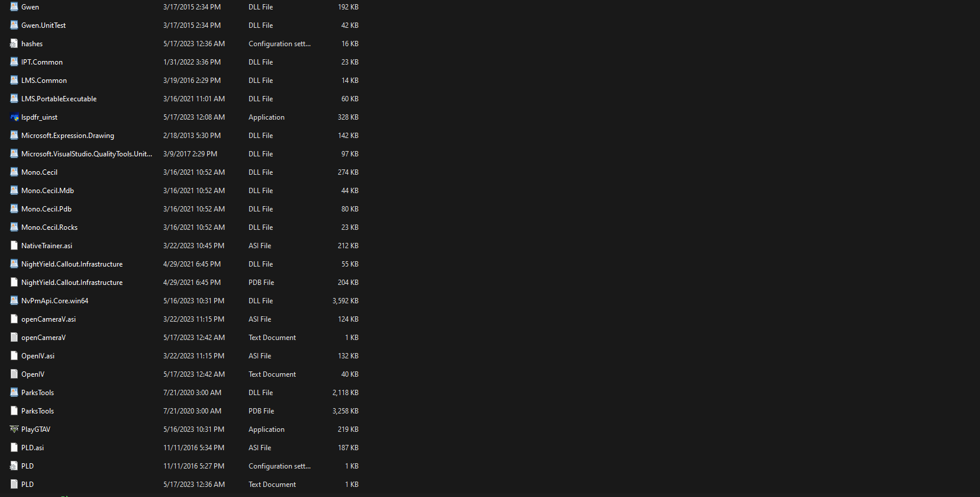Click the PlayGTAV application icon

tap(14, 429)
